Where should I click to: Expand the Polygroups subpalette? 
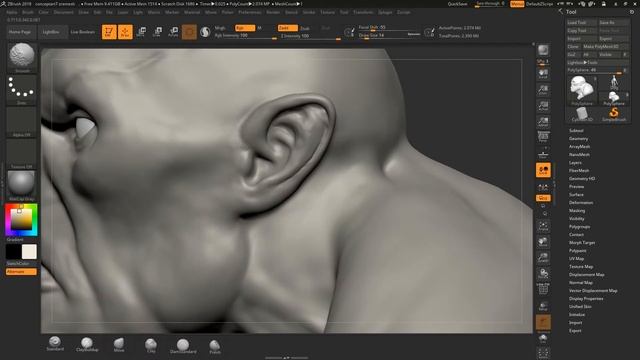(579, 227)
